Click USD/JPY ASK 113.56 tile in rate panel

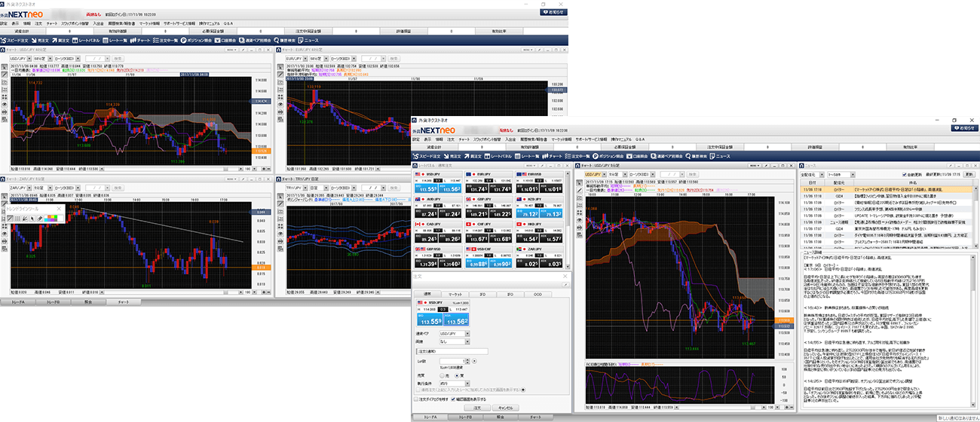coord(450,188)
